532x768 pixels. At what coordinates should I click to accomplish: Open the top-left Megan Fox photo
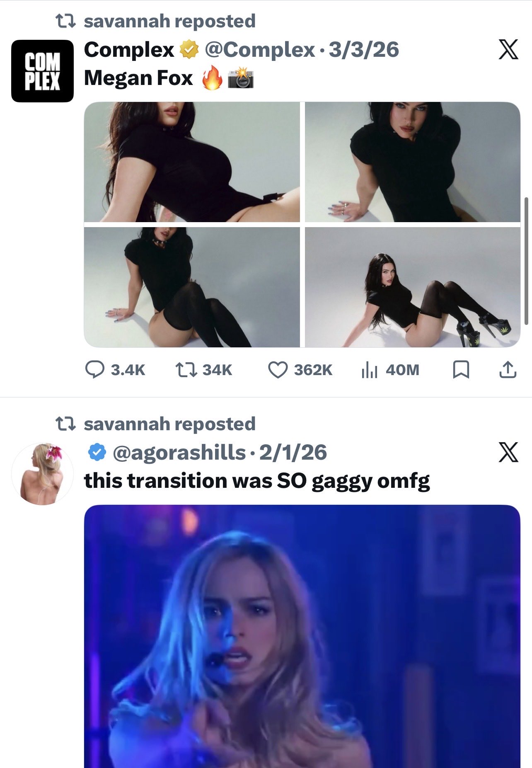(x=192, y=162)
